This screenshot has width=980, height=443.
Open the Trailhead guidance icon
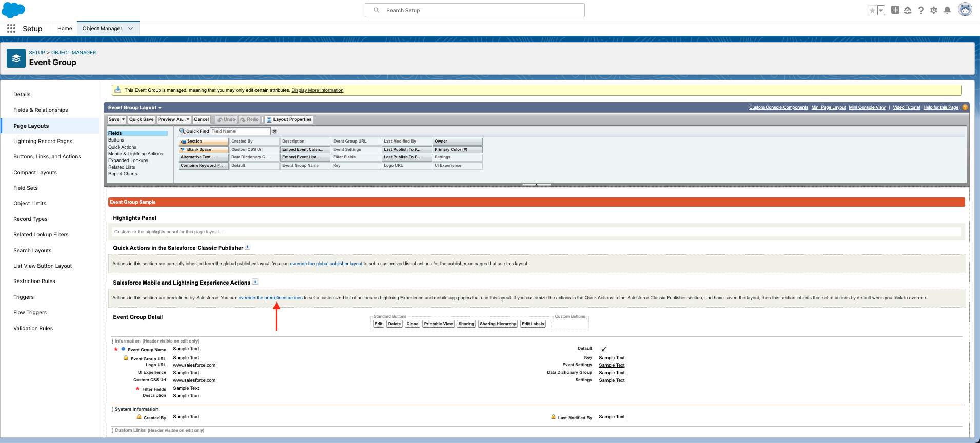[x=908, y=10]
